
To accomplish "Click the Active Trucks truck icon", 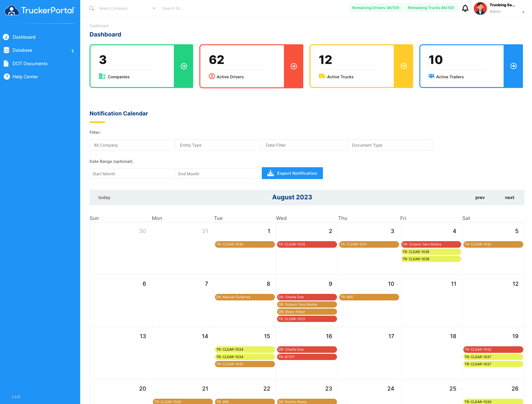I will (x=322, y=76).
